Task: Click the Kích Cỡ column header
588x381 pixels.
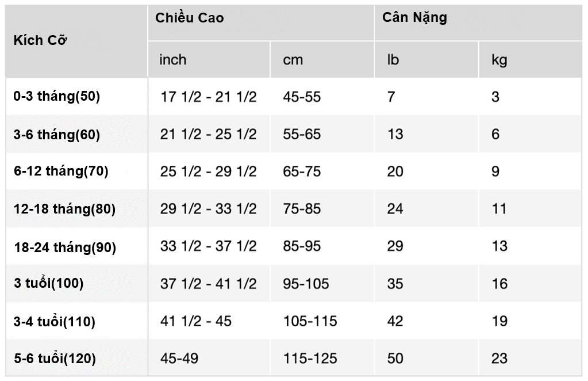Action: [x=41, y=41]
